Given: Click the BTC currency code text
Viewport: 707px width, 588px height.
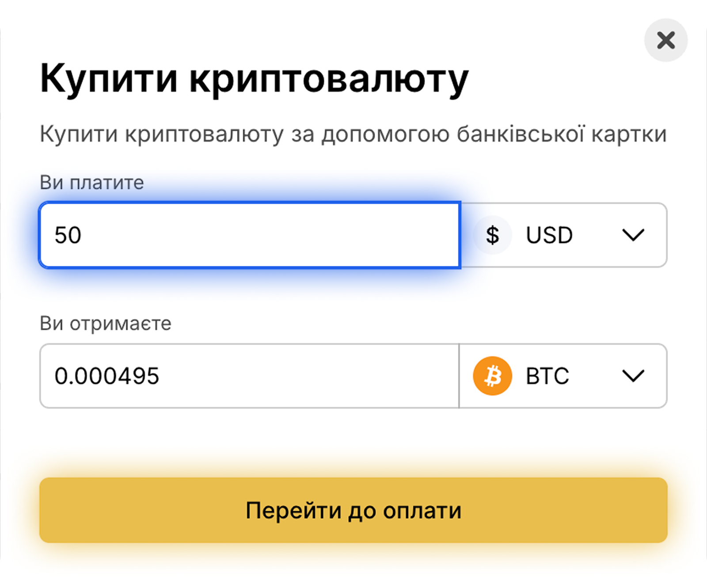Looking at the screenshot, I should tap(547, 376).
